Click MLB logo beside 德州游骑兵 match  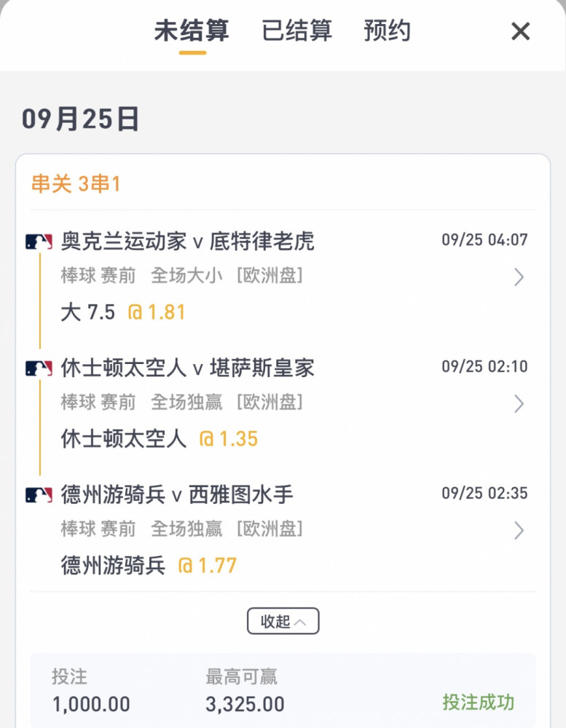point(39,495)
